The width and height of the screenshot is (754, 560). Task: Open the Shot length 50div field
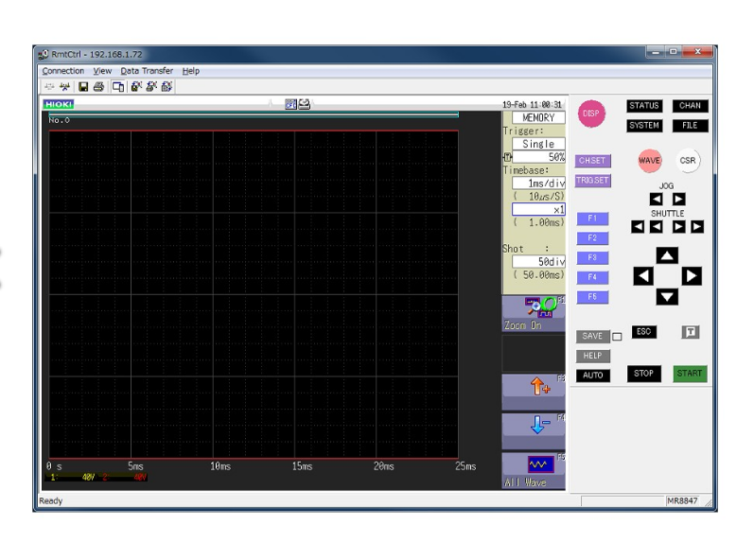pos(539,260)
